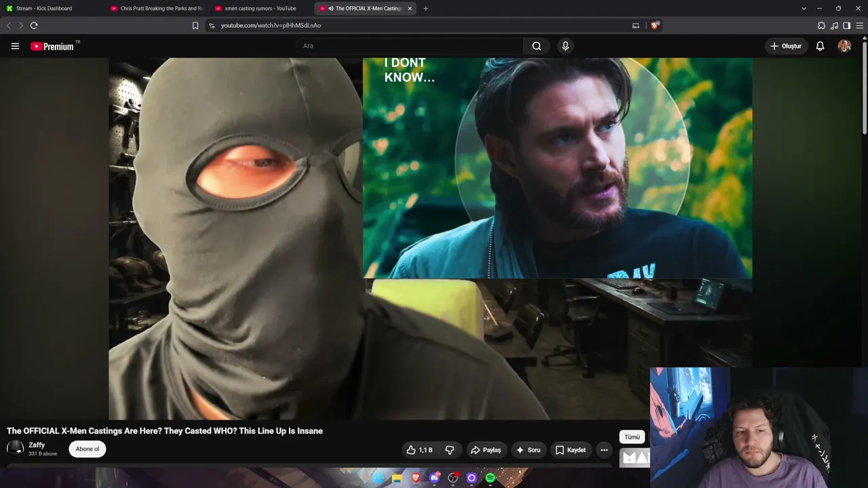Open the YouTube guide hamburger menu
This screenshot has height=488, width=868.
[x=15, y=46]
